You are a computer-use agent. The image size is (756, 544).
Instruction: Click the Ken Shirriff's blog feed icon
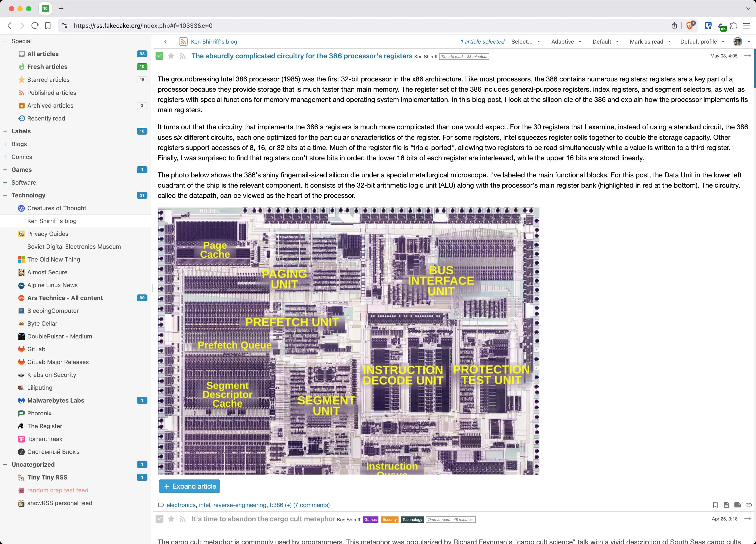click(x=183, y=42)
